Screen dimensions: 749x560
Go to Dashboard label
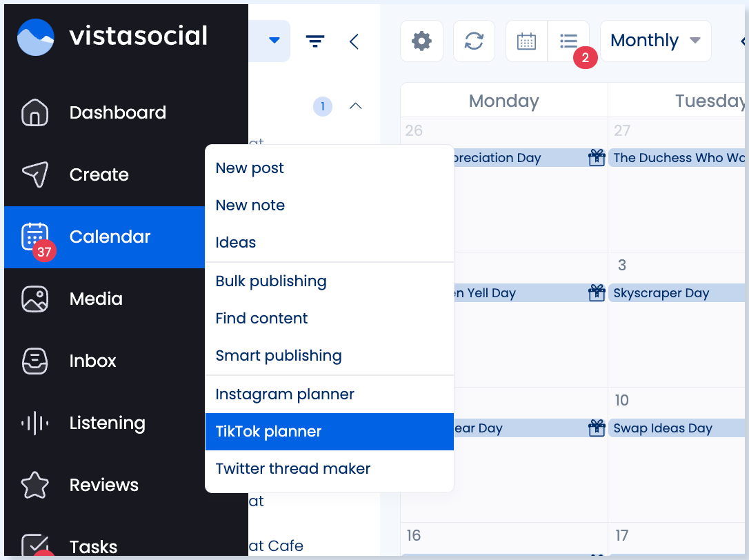click(x=117, y=113)
